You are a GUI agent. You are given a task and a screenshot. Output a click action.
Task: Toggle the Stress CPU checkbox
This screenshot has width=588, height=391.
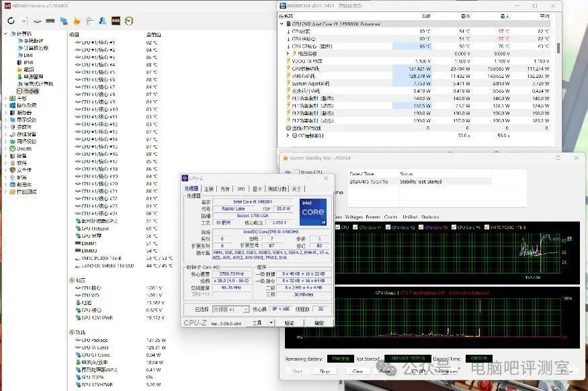(x=296, y=172)
